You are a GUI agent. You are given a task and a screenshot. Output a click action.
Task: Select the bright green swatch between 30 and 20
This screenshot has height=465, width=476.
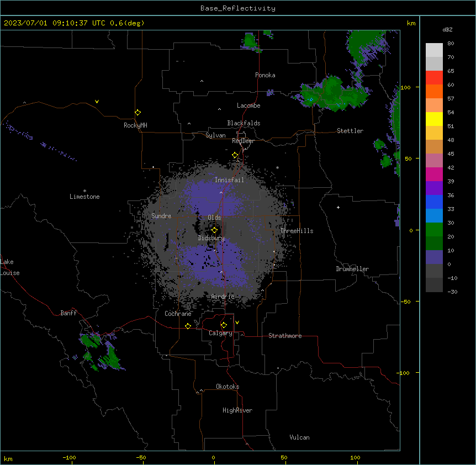pyautogui.click(x=434, y=230)
